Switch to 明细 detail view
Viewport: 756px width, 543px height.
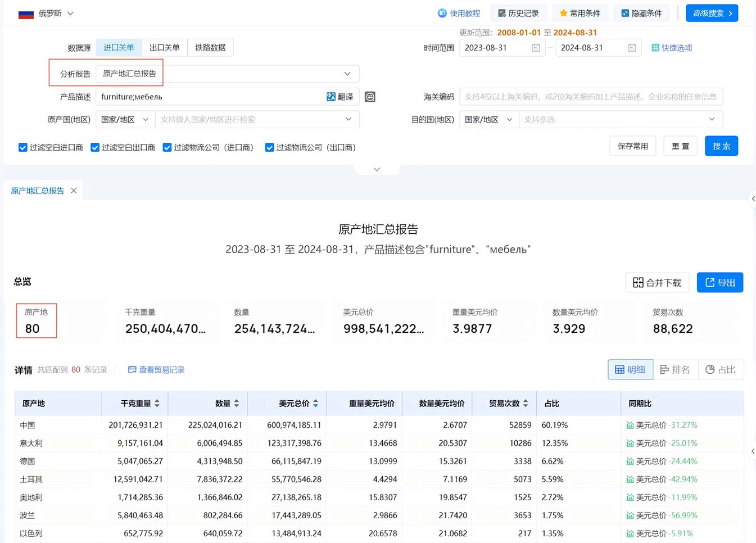point(631,370)
